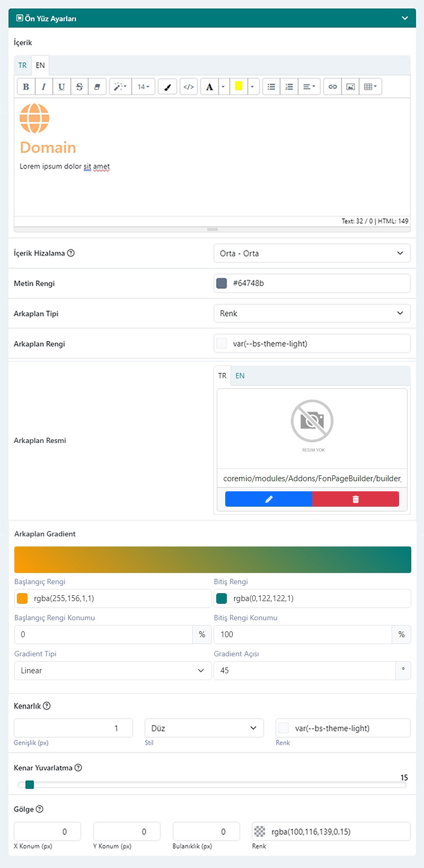Collapse the Ön Yüz Ayarları panel chevron
Screen dimensions: 424x868
pyautogui.click(x=405, y=18)
